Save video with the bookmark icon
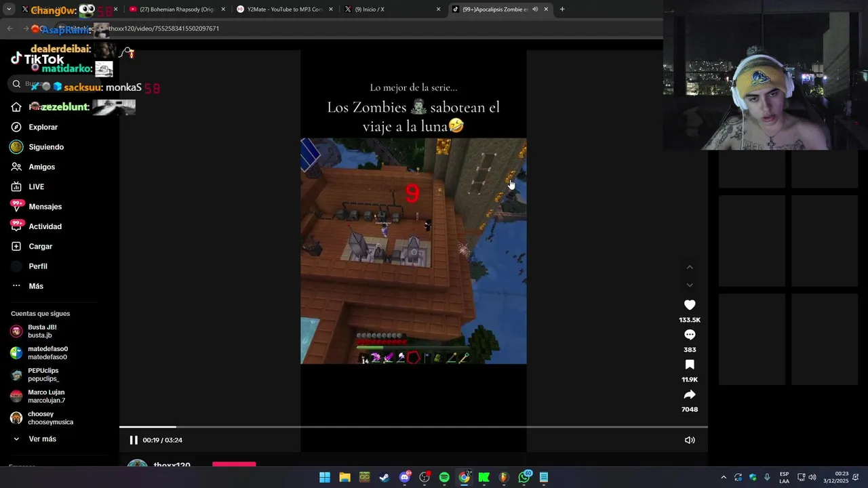Screen dimensions: 868x488 (x=690, y=365)
